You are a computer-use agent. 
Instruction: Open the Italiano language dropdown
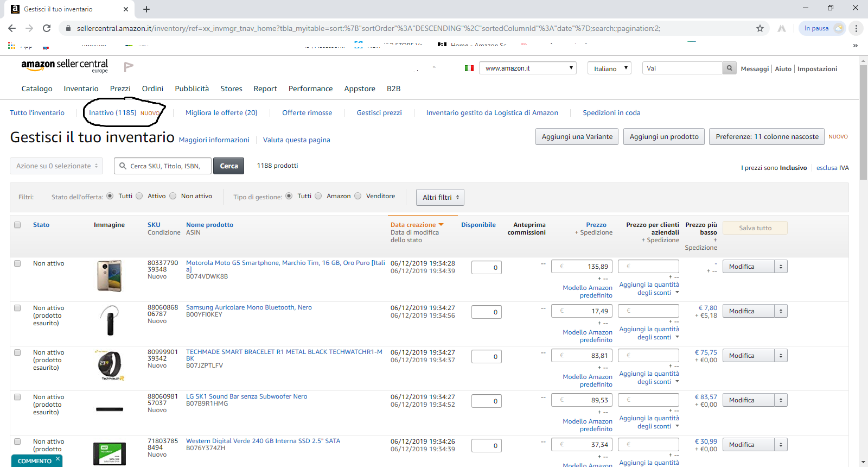click(x=609, y=68)
